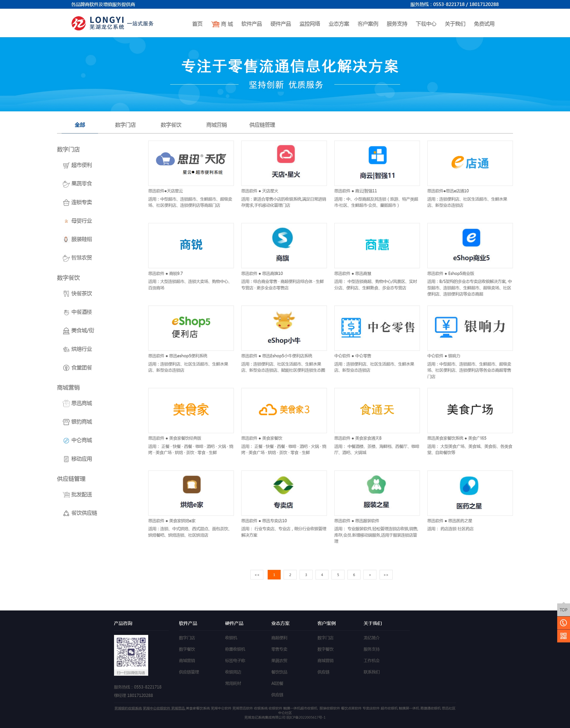Click the 母婴行业 sidebar icon

(x=66, y=221)
